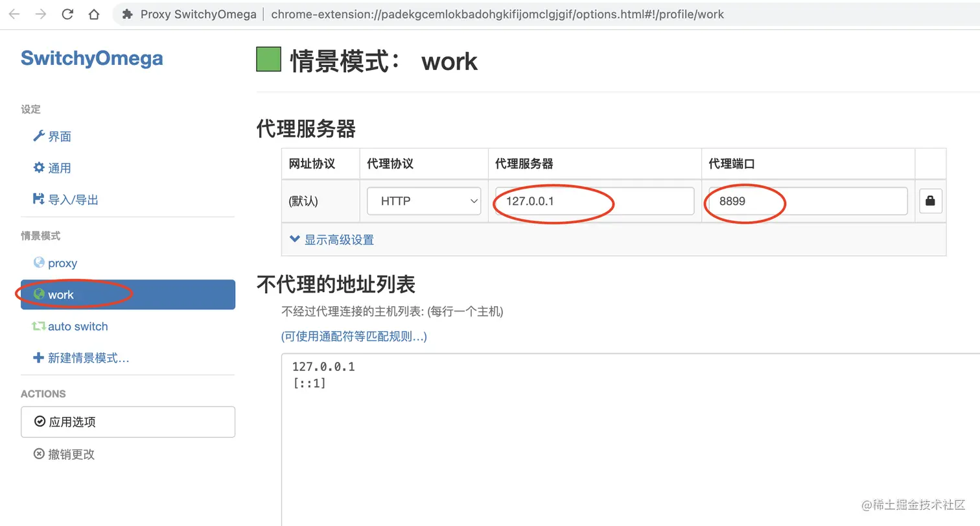Open the HTTP proxy protocol dropdown
This screenshot has width=980, height=526.
(x=424, y=201)
